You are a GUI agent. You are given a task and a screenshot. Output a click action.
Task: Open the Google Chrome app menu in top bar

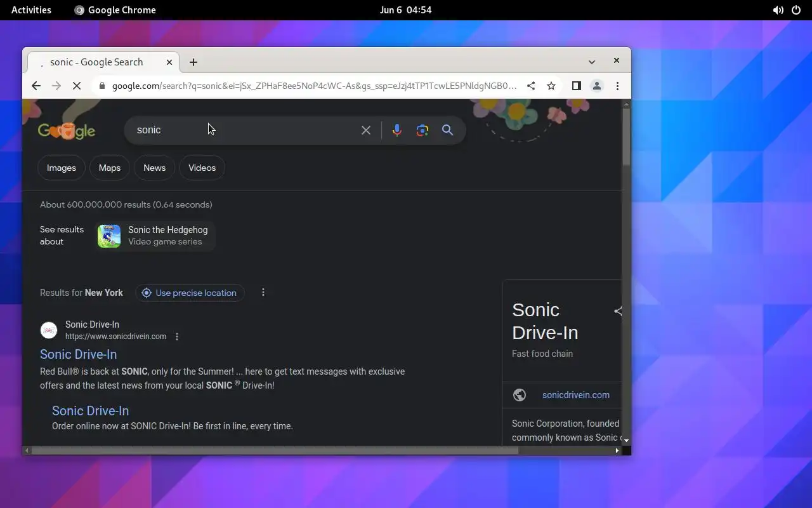(x=115, y=10)
